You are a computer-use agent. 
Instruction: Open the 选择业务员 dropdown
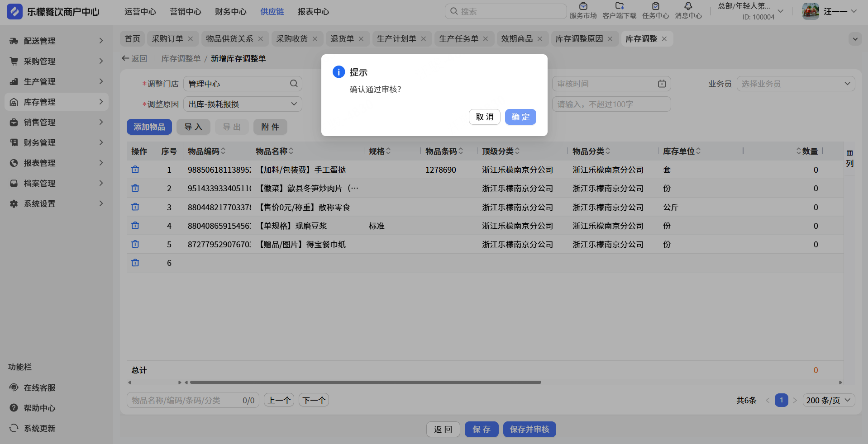click(x=795, y=84)
